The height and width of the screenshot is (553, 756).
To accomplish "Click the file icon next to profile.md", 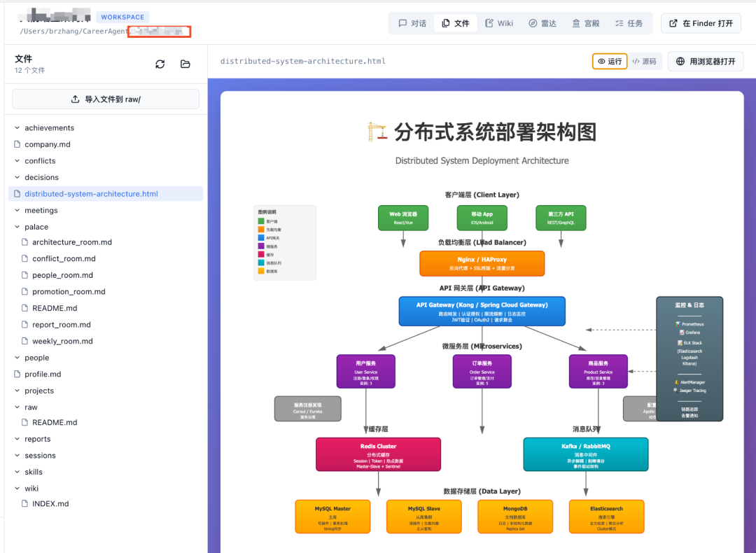I will pyautogui.click(x=17, y=374).
